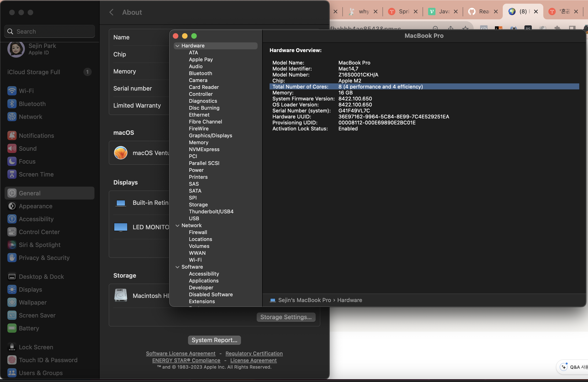This screenshot has height=382, width=588.
Task: Close the GitHub 'Rea' browser tab
Action: pyautogui.click(x=496, y=11)
